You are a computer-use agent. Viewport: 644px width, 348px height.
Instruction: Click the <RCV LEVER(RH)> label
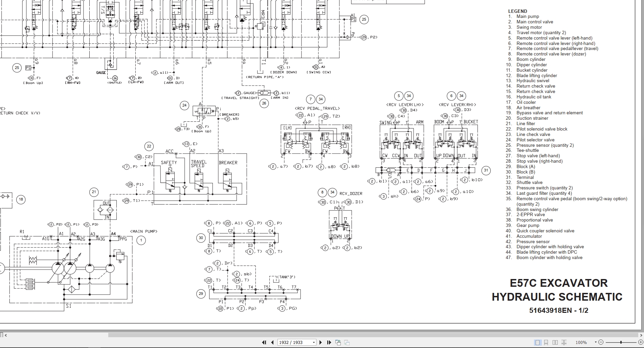(x=457, y=105)
